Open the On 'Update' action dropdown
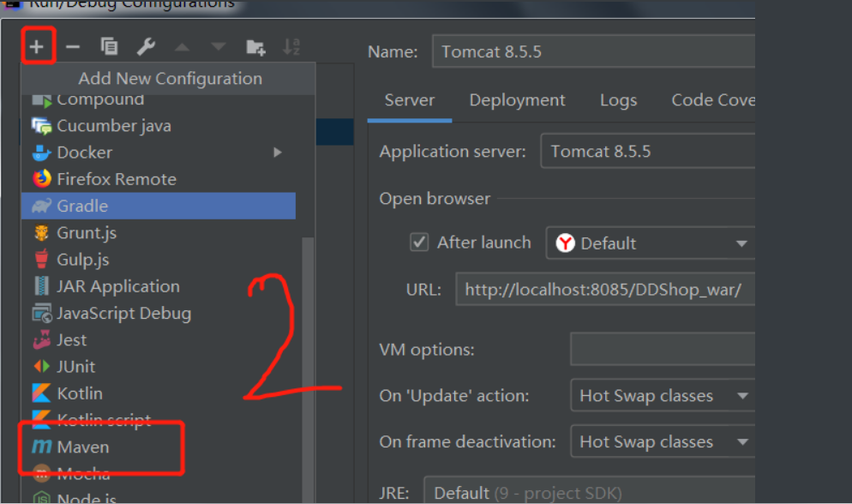The width and height of the screenshot is (852, 504). pos(663,395)
